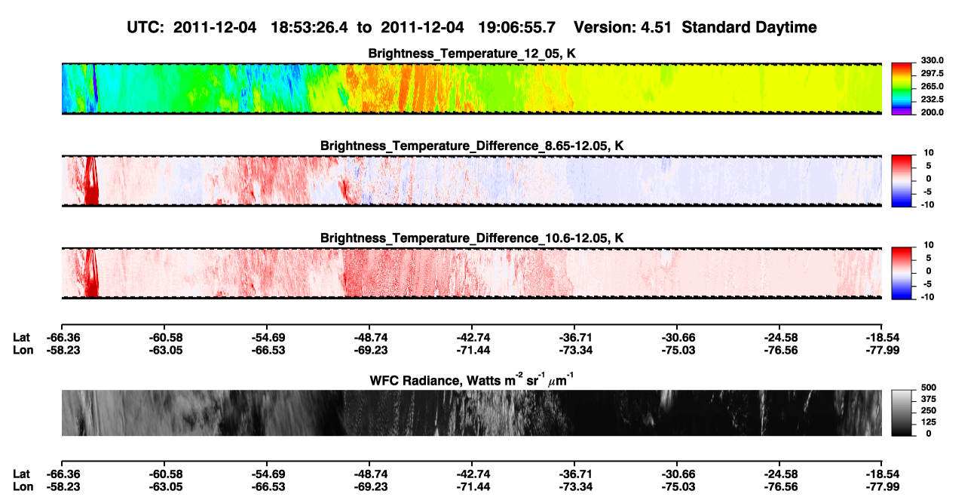Click longitude -71.44 on the axis above WFC panel
The height and width of the screenshot is (503, 980).
coord(472,350)
